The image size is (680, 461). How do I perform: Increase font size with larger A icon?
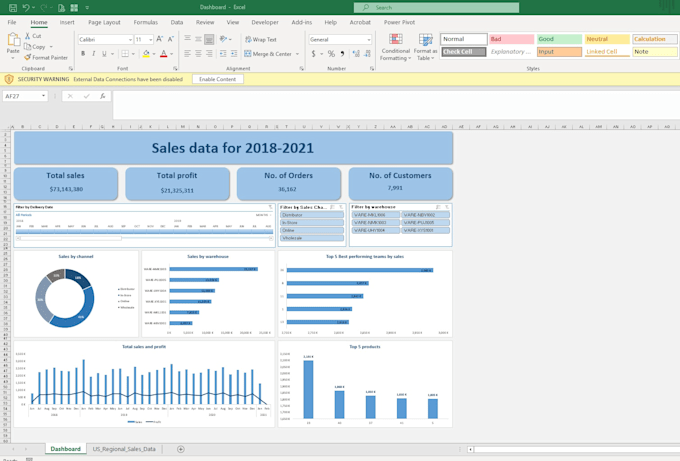tap(160, 39)
